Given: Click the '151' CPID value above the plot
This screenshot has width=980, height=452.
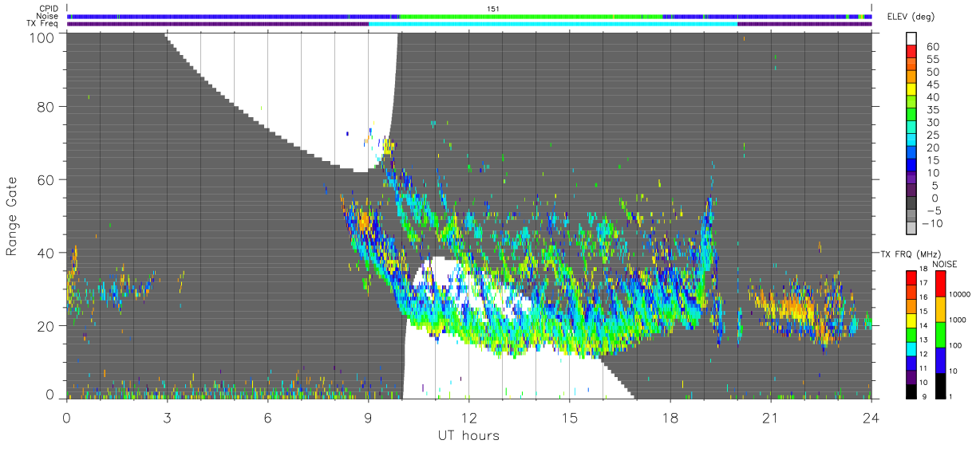Looking at the screenshot, I should [494, 8].
